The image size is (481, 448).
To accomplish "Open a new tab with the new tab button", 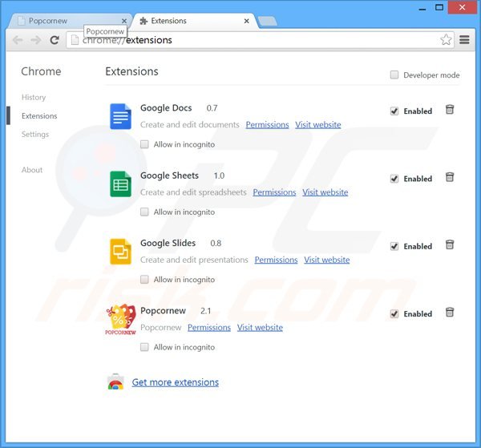I will point(268,21).
